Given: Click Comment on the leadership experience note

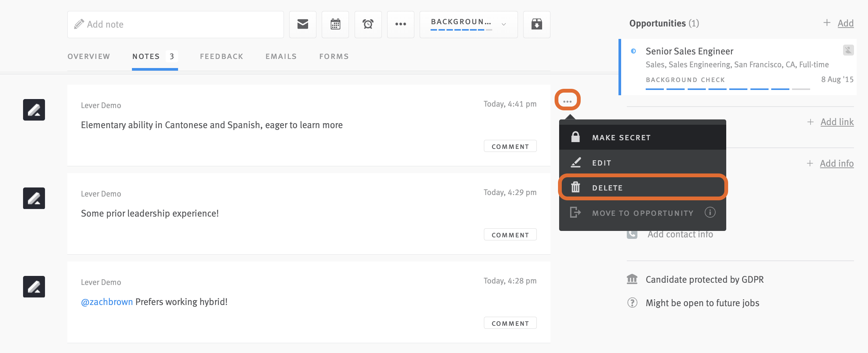Looking at the screenshot, I should tap(510, 234).
